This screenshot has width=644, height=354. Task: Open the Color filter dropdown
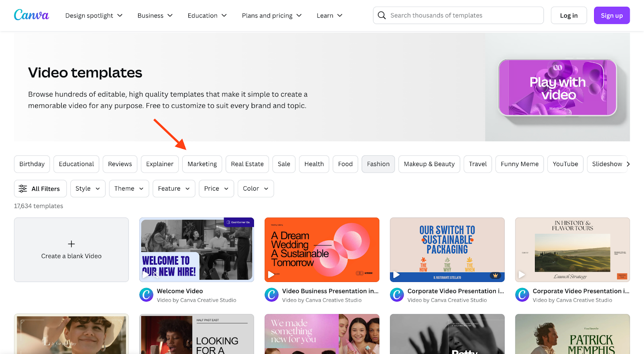click(256, 189)
